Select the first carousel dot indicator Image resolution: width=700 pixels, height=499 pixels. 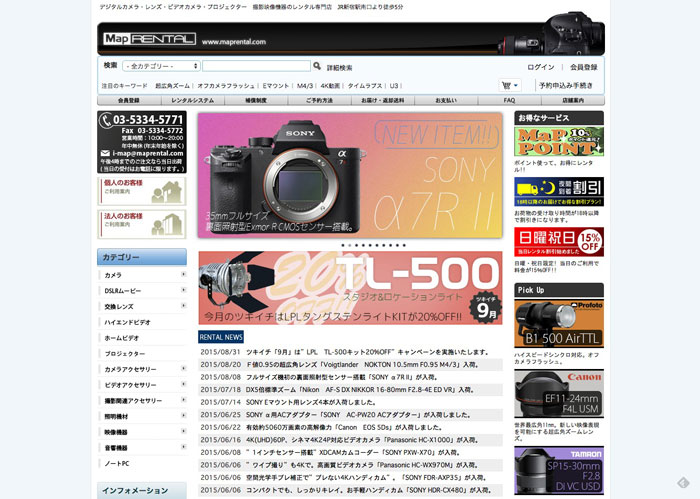[343, 245]
